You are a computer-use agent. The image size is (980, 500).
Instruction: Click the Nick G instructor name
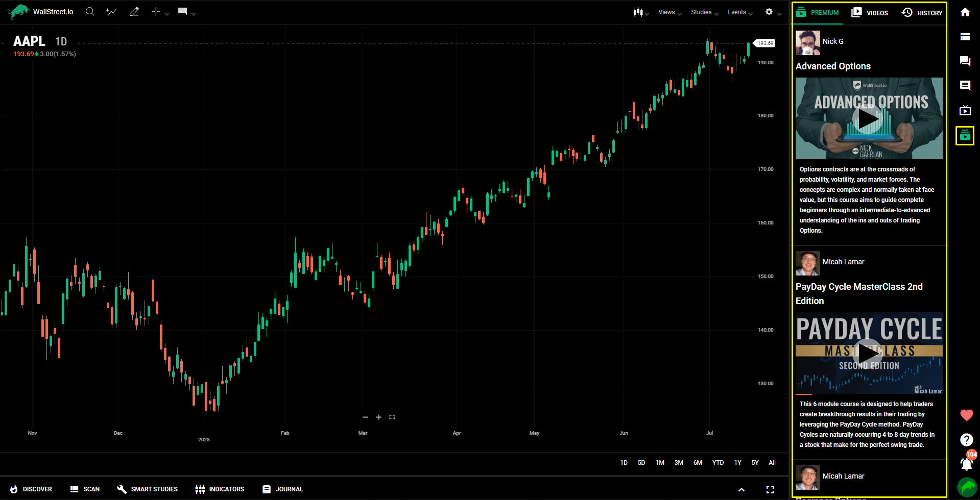(833, 41)
